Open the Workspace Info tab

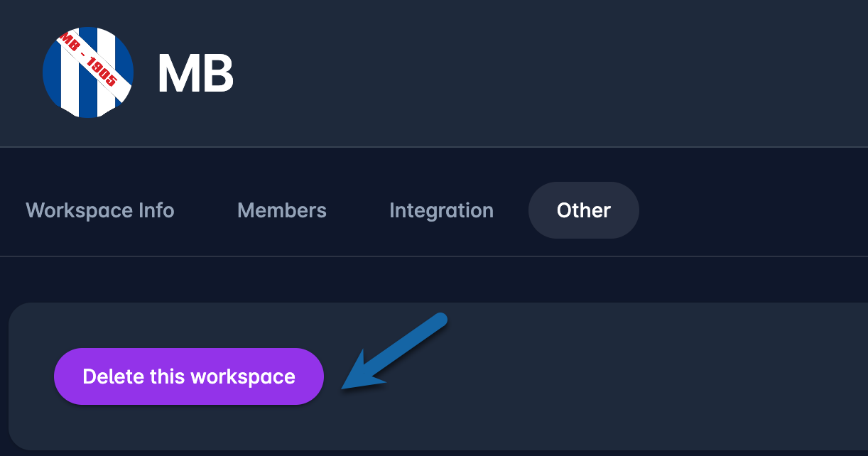coord(100,211)
